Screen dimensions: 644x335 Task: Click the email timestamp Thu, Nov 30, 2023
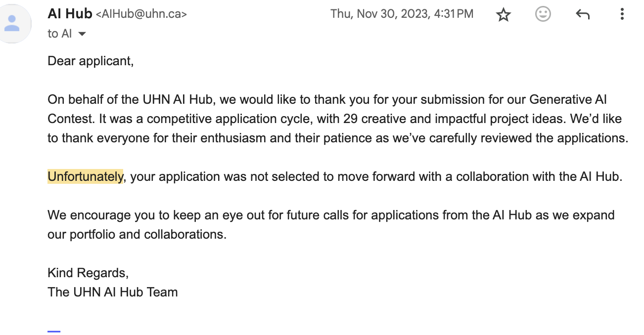coord(402,14)
